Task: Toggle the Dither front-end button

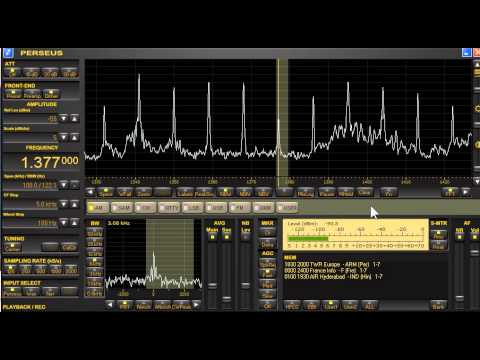Action: [x=51, y=94]
